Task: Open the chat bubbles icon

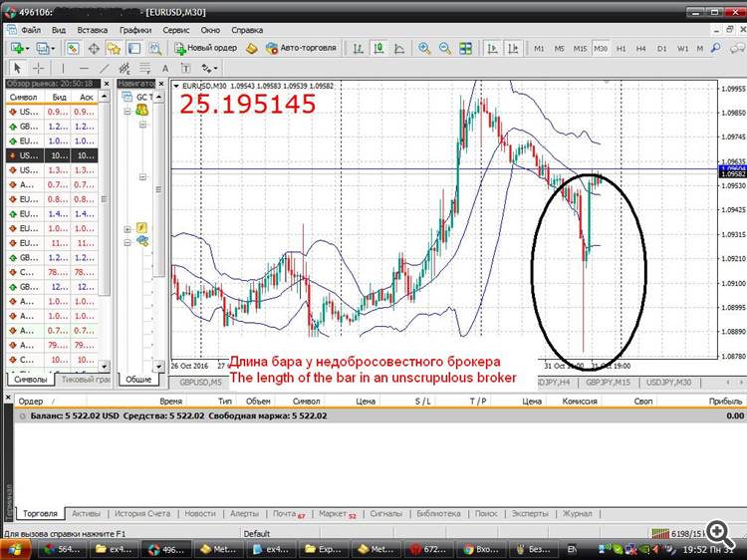Action: [737, 48]
